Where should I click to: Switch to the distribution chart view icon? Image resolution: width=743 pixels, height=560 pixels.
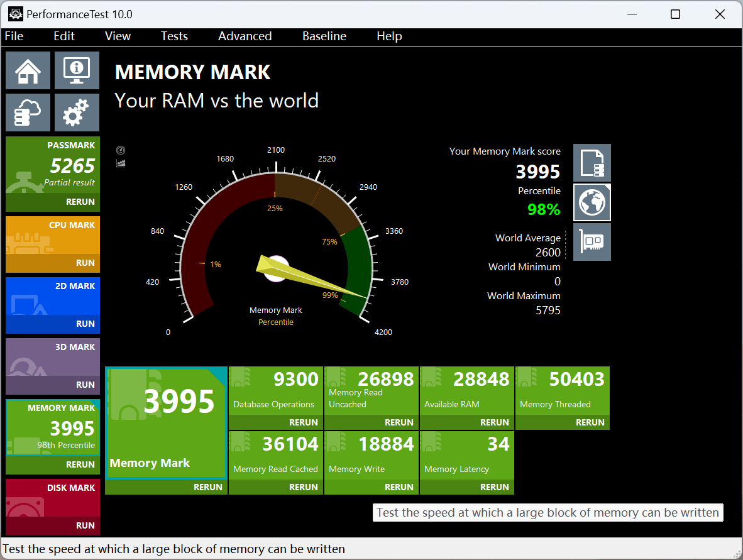121,163
